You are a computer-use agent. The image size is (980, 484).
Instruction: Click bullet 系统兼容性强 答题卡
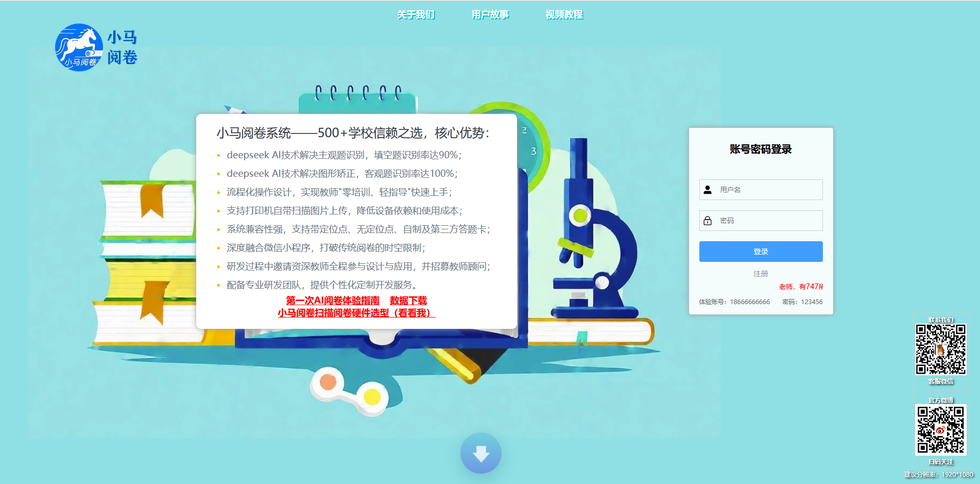pyautogui.click(x=358, y=229)
